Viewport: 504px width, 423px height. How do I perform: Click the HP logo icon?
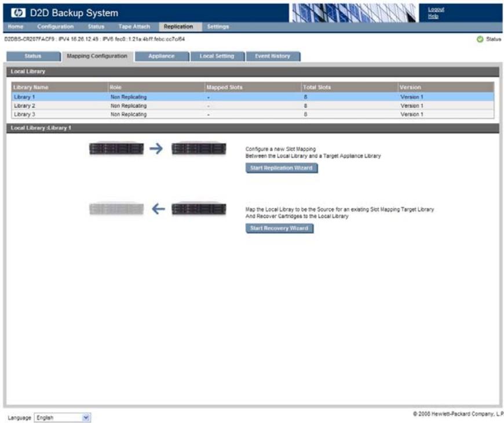pos(18,13)
